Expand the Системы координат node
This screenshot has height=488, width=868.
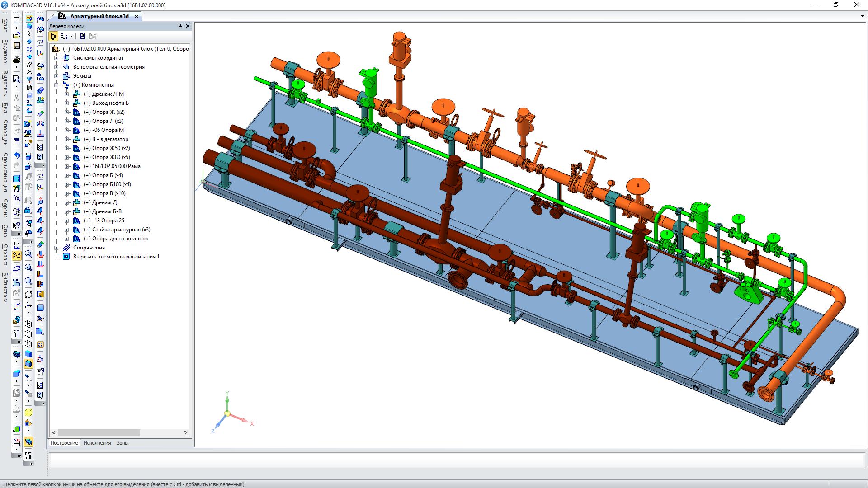click(57, 58)
